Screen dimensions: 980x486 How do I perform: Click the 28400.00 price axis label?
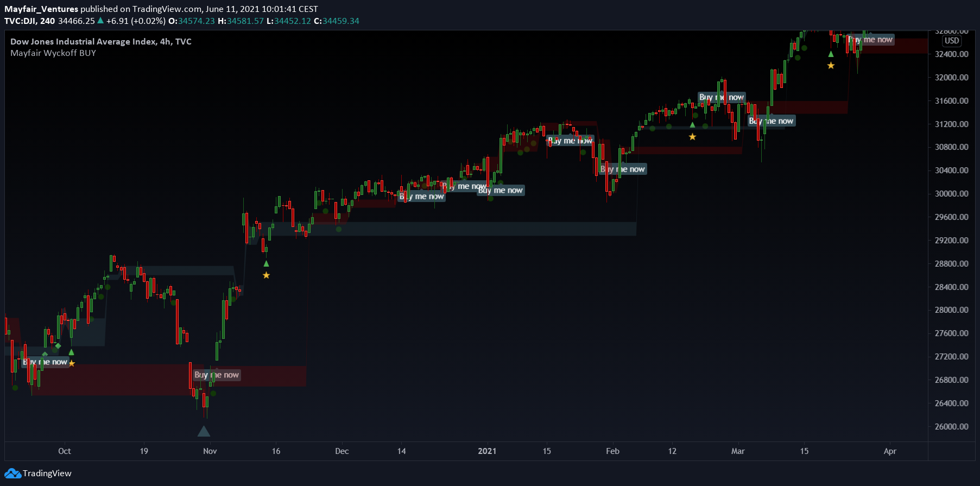[951, 287]
